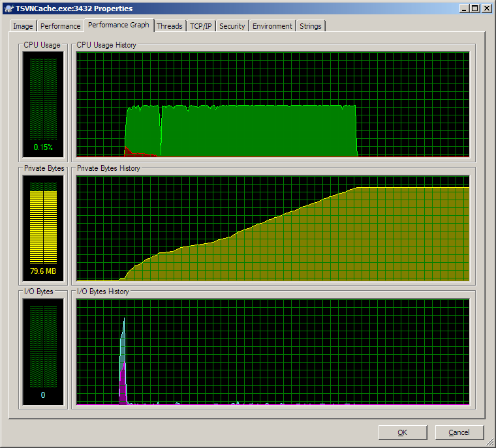Close the Properties window
The width and height of the screenshot is (496, 448).
point(486,8)
